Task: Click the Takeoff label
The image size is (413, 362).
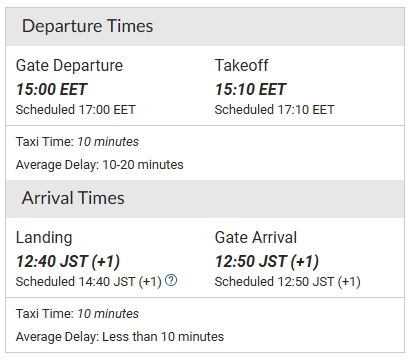Action: [x=241, y=65]
